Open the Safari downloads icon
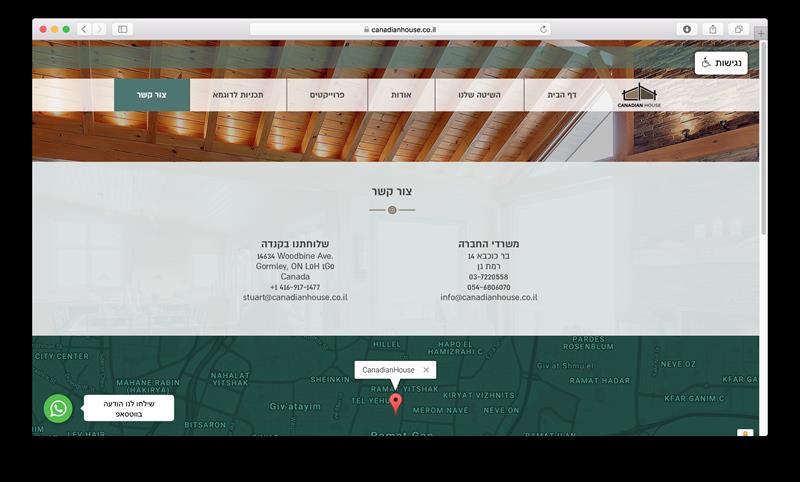This screenshot has width=800, height=482. pos(687,30)
